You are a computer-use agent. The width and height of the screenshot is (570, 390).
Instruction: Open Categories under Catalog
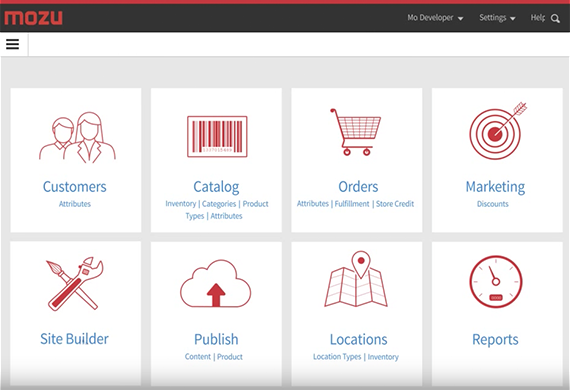(x=219, y=204)
